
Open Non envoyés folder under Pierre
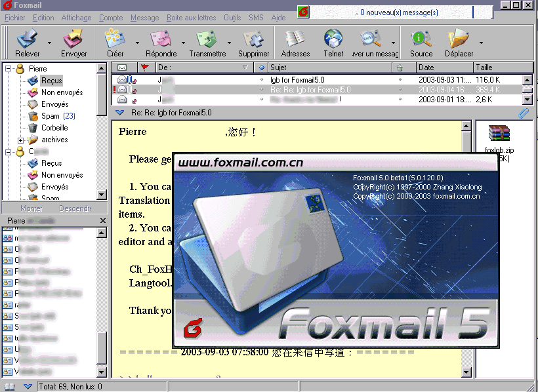click(62, 92)
